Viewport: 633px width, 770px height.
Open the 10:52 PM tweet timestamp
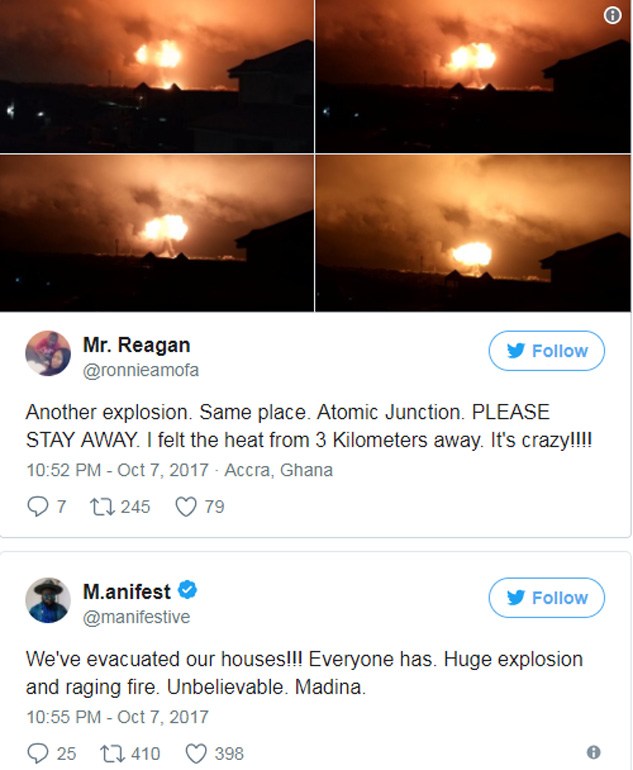tap(117, 470)
